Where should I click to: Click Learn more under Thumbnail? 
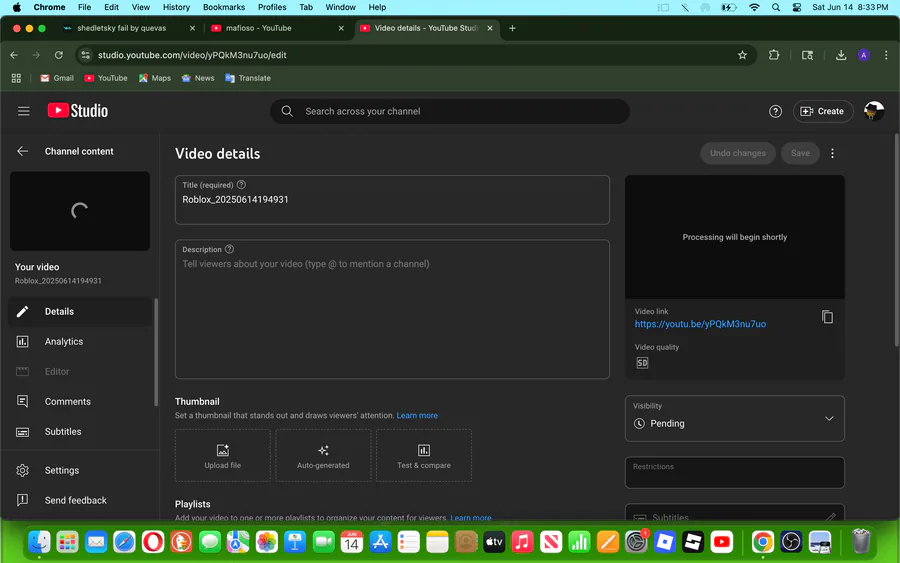pos(417,416)
